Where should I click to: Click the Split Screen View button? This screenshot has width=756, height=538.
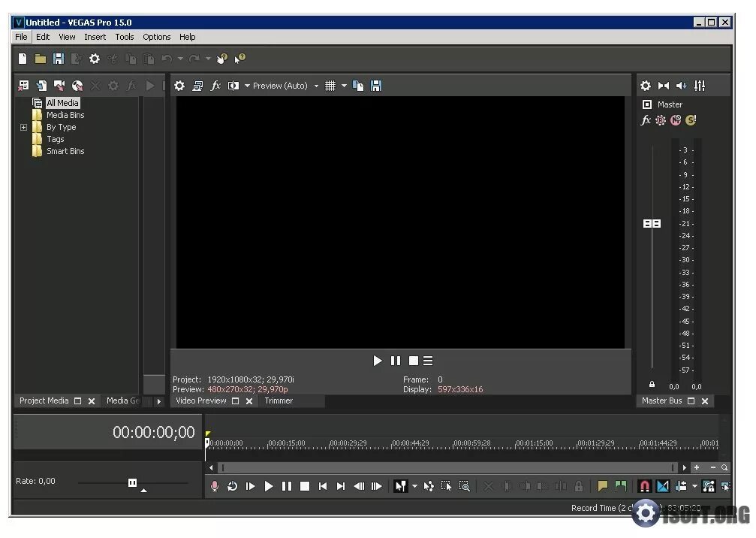point(233,86)
